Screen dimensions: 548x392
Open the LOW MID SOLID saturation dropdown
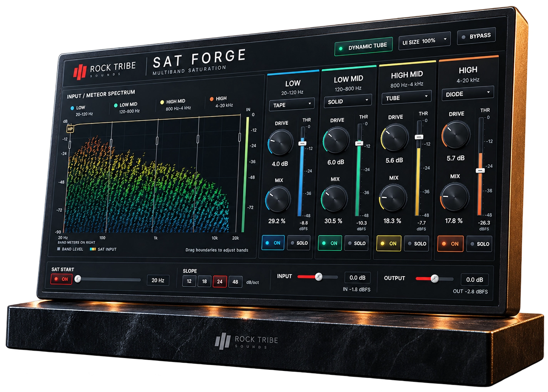pos(348,102)
